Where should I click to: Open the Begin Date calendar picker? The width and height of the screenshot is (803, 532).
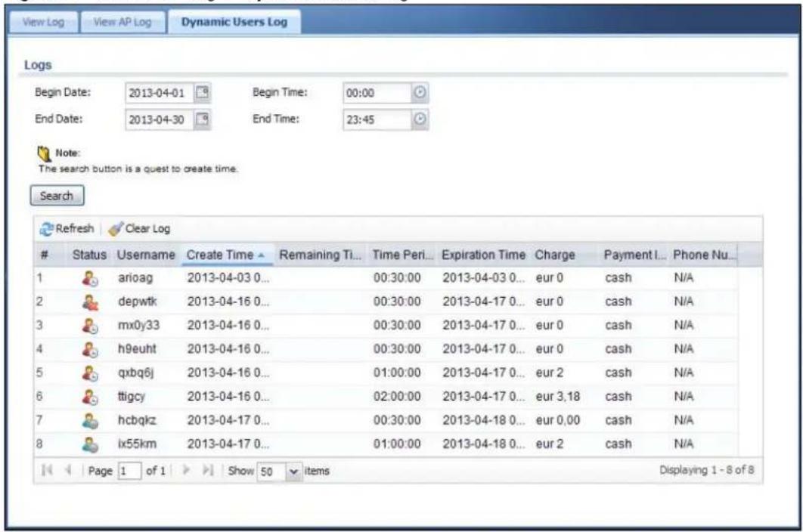point(203,93)
